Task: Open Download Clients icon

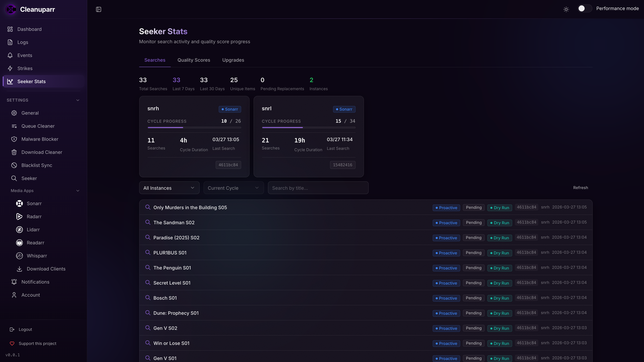Action: [x=19, y=269]
